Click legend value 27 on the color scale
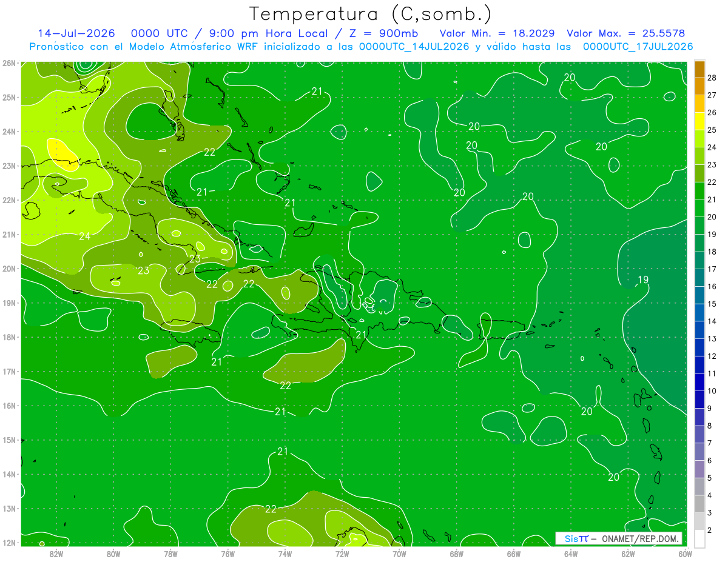The height and width of the screenshot is (562, 728). click(712, 95)
